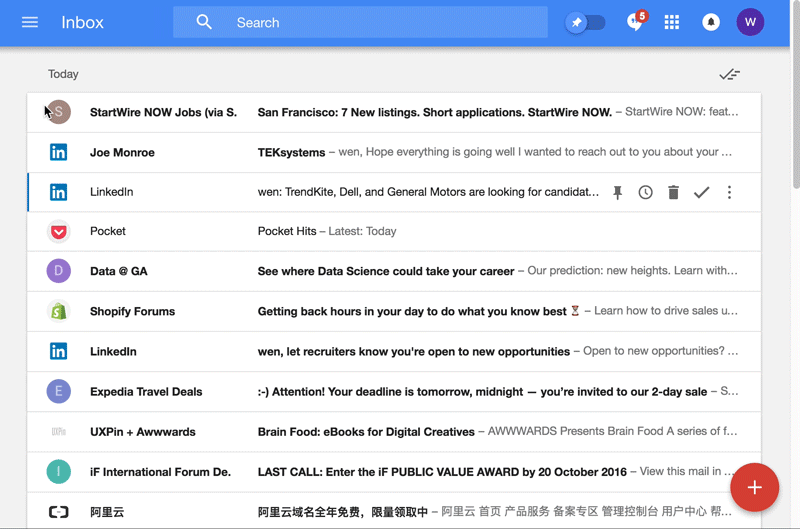Open the Expedia 2-day sale email
Screen dimensions: 800x529
394,391
